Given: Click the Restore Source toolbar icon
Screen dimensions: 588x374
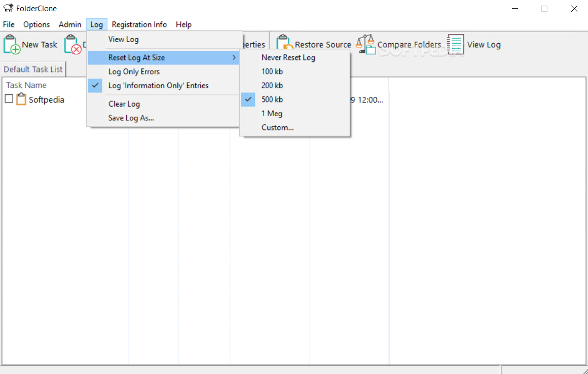Looking at the screenshot, I should coord(285,42).
